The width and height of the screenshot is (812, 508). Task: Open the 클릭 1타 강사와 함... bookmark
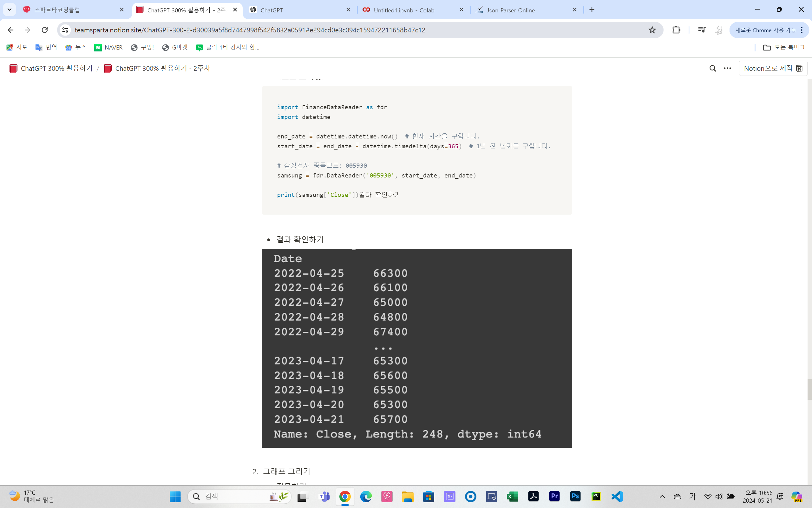[227, 47]
